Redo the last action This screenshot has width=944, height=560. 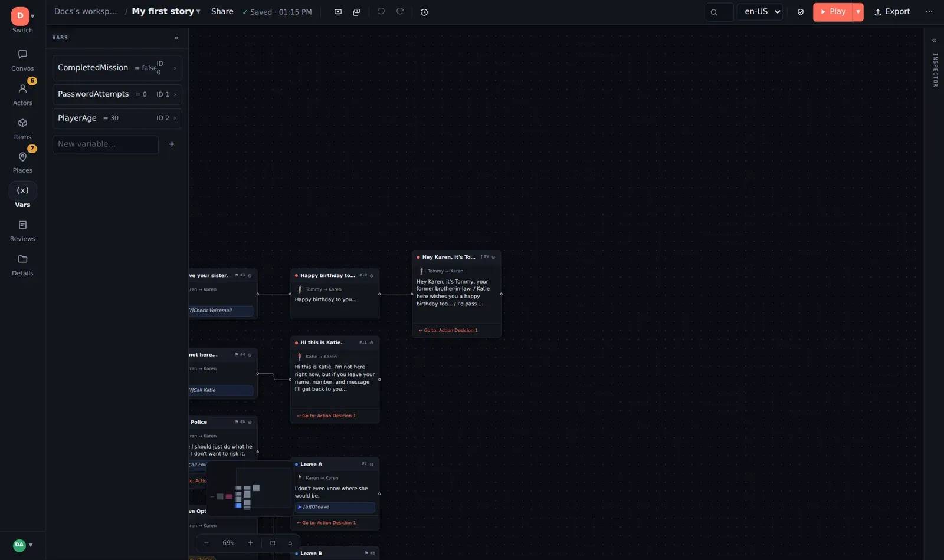click(x=400, y=12)
